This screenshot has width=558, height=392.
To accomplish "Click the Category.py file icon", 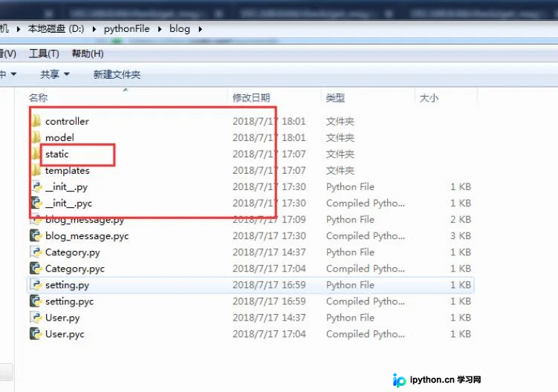I will pos(36,252).
